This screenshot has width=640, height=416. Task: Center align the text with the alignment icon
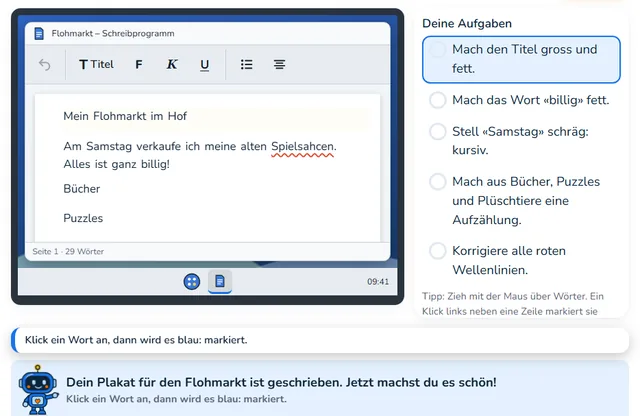(x=280, y=65)
